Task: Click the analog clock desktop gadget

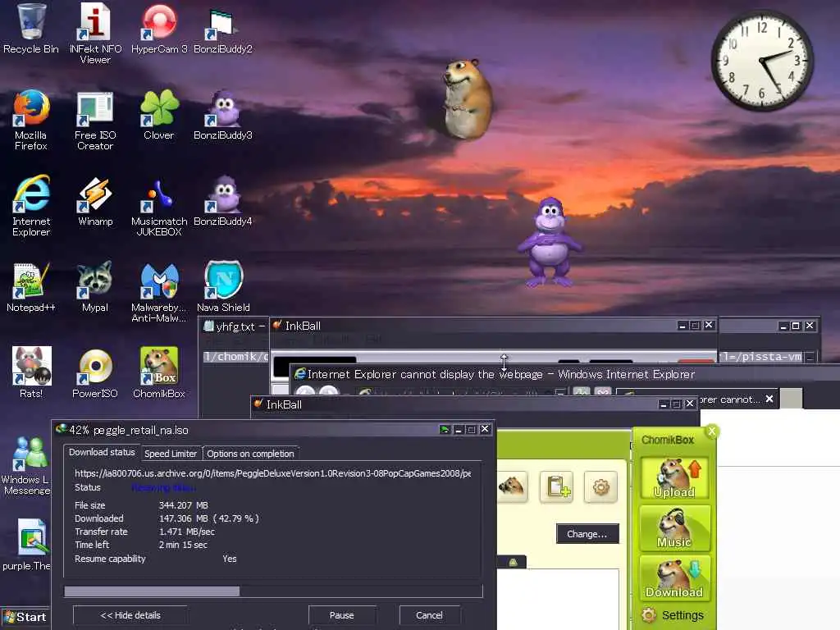Action: tap(762, 61)
